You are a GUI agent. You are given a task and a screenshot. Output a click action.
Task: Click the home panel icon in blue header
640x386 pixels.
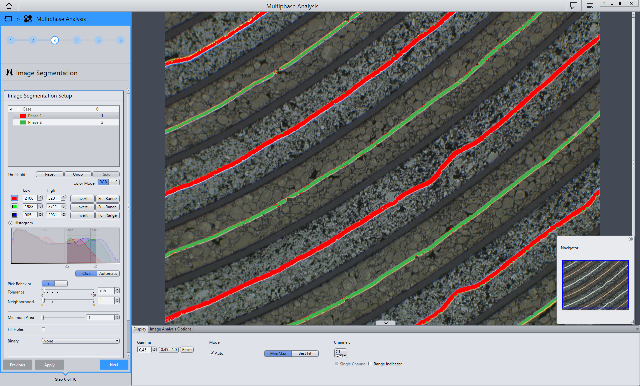tap(8, 18)
